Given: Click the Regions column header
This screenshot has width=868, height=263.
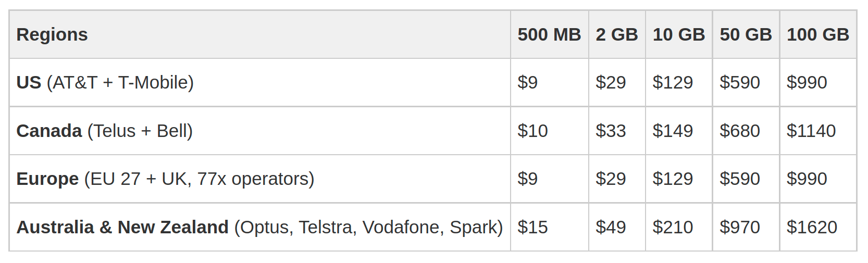Looking at the screenshot, I should point(52,35).
